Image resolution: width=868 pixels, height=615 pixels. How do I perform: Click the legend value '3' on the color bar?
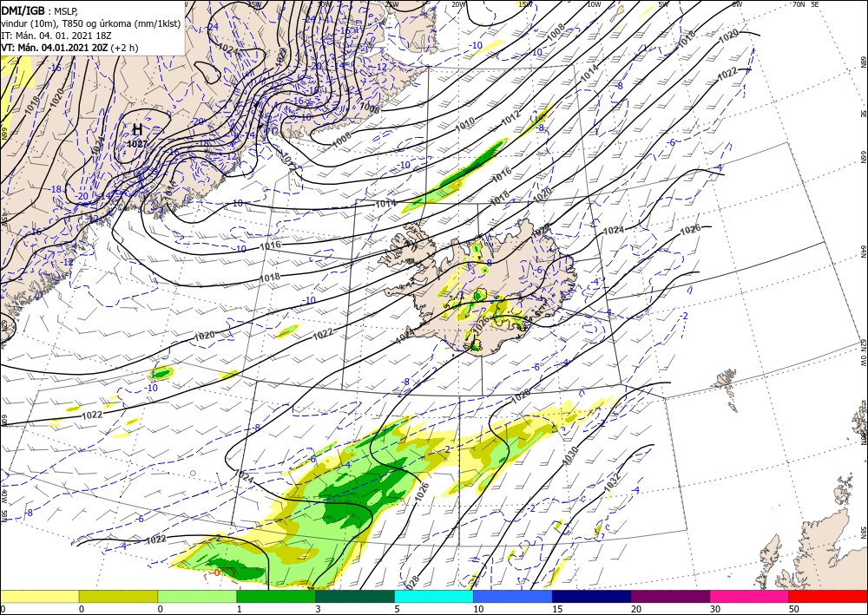318,609
